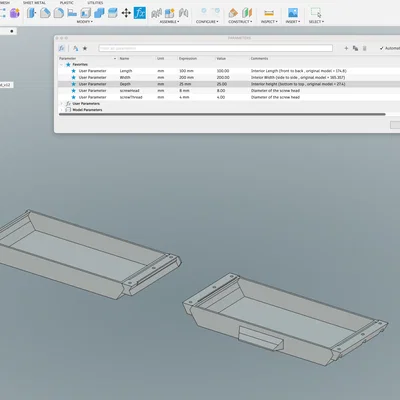The width and height of the screenshot is (400, 400).
Task: Click the fx icon in Parameters dialog
Action: 62,48
